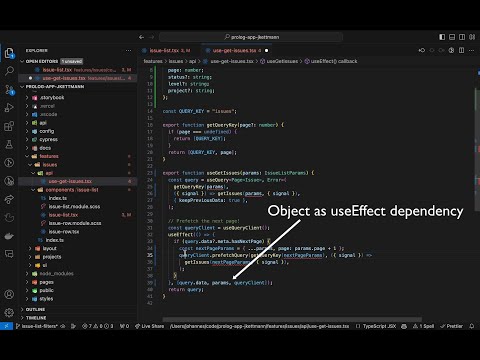Click the remote window indicator in status bar

[x=6, y=326]
